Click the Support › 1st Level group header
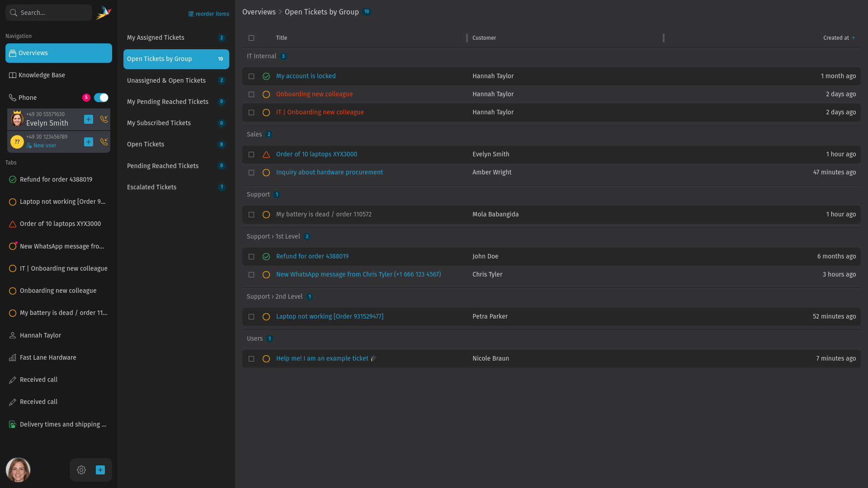The width and height of the screenshot is (868, 488). pos(278,236)
